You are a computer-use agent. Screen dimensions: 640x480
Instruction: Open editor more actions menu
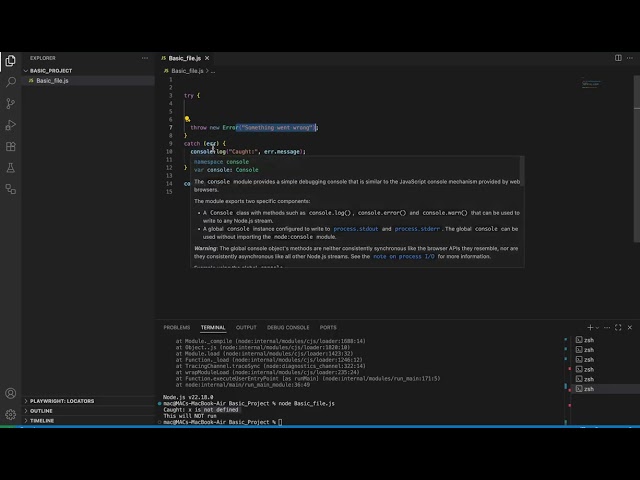[630, 58]
